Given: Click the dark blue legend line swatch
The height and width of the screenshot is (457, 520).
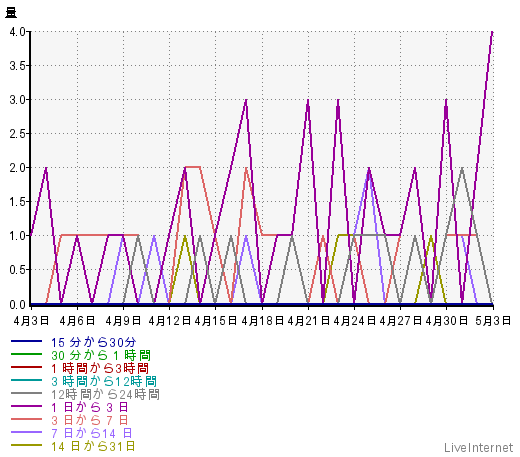Looking at the screenshot, I should (26, 341).
